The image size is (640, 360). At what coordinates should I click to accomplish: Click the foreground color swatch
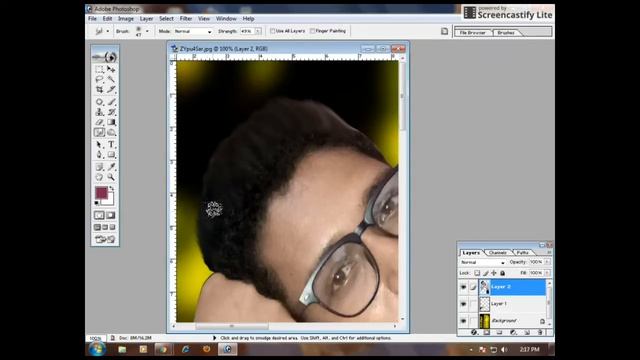pos(101,193)
